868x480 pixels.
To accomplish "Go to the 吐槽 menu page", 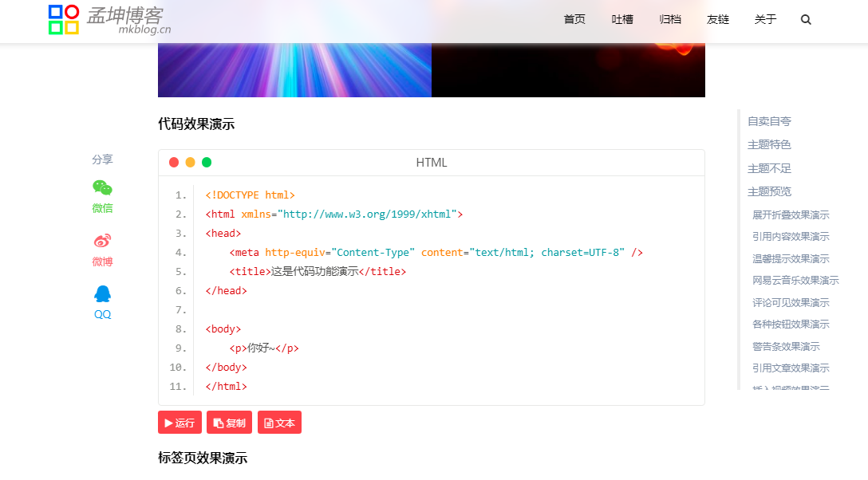I will point(622,20).
